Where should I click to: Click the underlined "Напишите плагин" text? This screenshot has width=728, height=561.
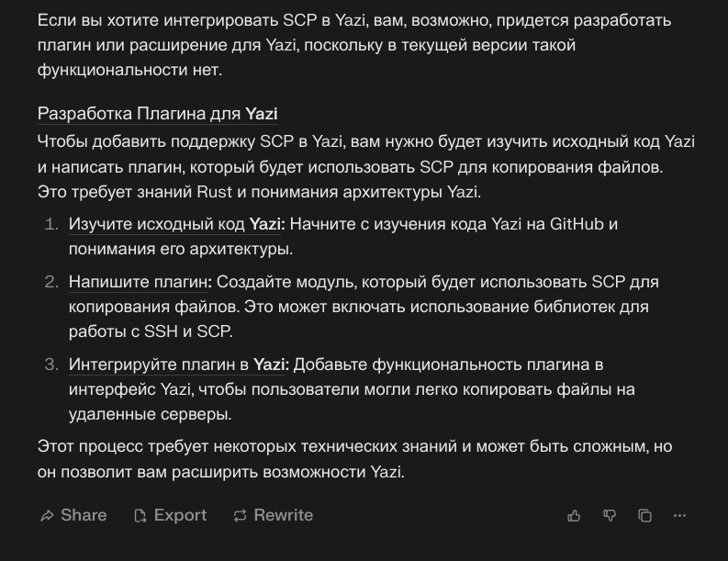coord(139,282)
